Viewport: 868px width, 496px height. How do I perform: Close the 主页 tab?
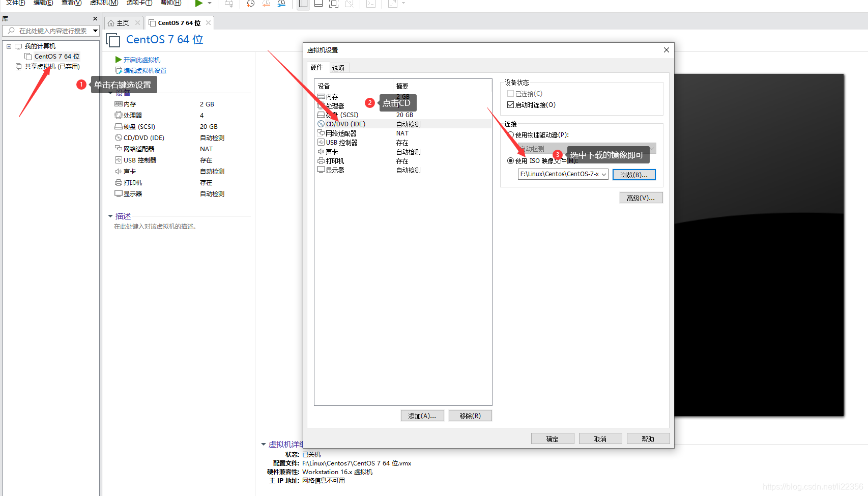[x=137, y=23]
